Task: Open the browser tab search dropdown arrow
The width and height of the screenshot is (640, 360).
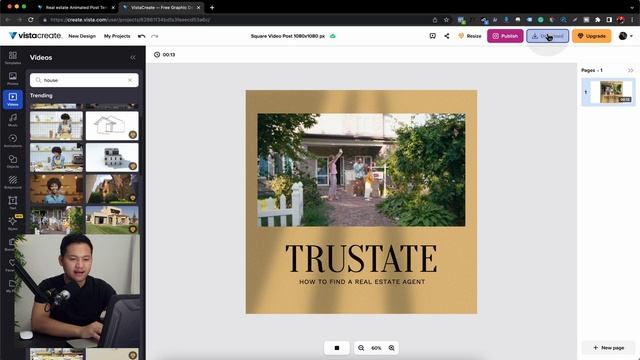Action: coord(632,7)
